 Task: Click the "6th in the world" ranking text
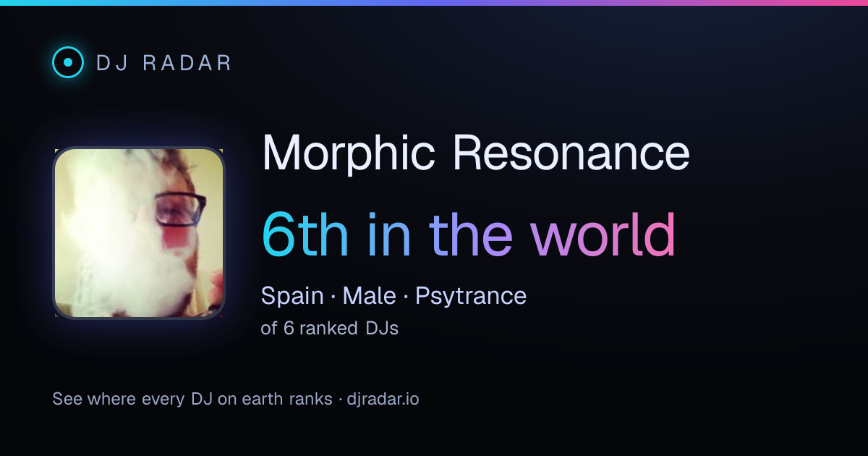click(468, 234)
